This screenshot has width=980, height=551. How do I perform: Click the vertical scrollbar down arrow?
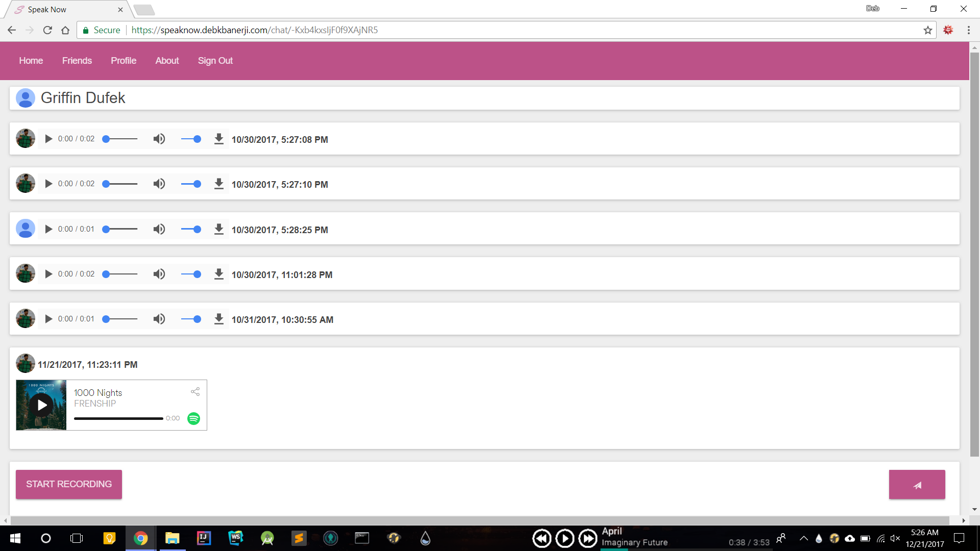click(x=974, y=509)
